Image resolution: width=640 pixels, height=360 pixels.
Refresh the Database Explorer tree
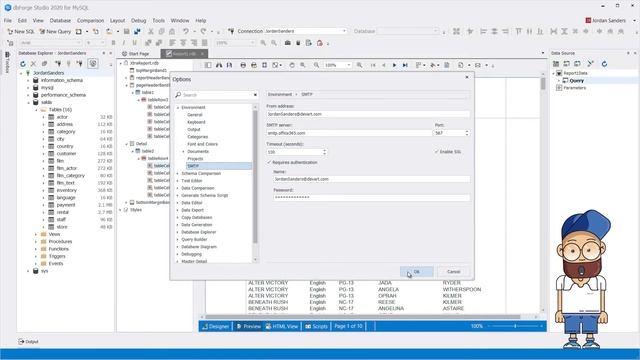point(23,64)
